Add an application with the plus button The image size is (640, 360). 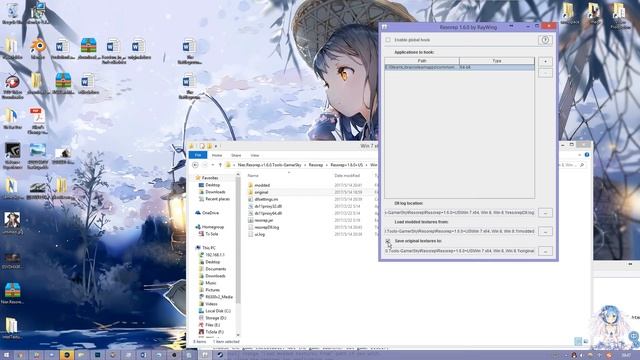545,62
